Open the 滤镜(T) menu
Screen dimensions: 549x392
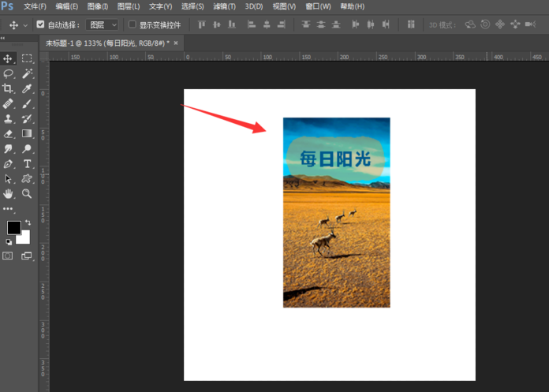click(x=224, y=6)
